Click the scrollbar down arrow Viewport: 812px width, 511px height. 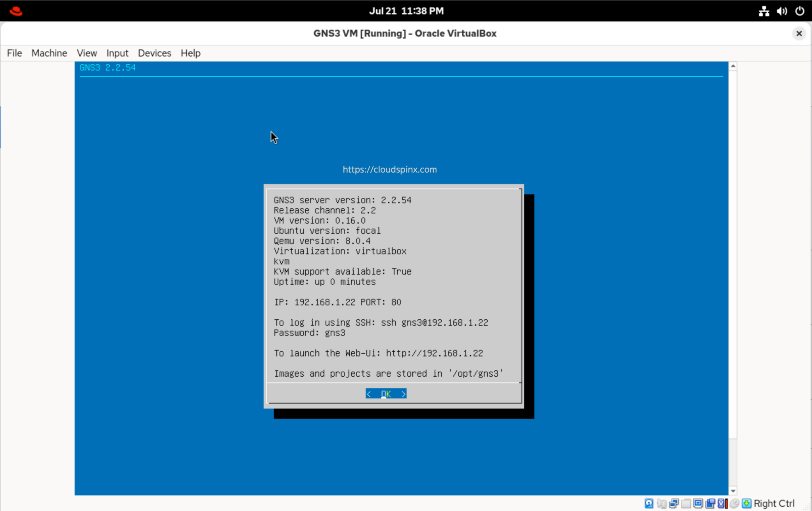coord(733,490)
